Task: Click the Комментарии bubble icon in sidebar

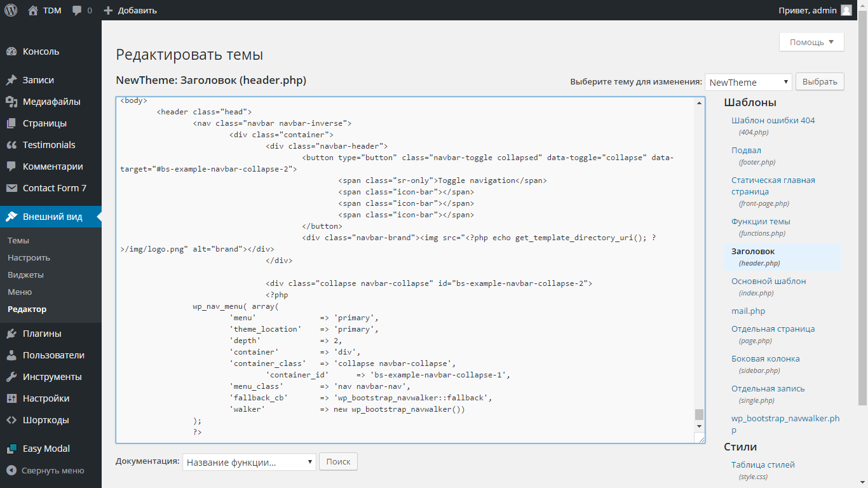Action: (x=11, y=166)
